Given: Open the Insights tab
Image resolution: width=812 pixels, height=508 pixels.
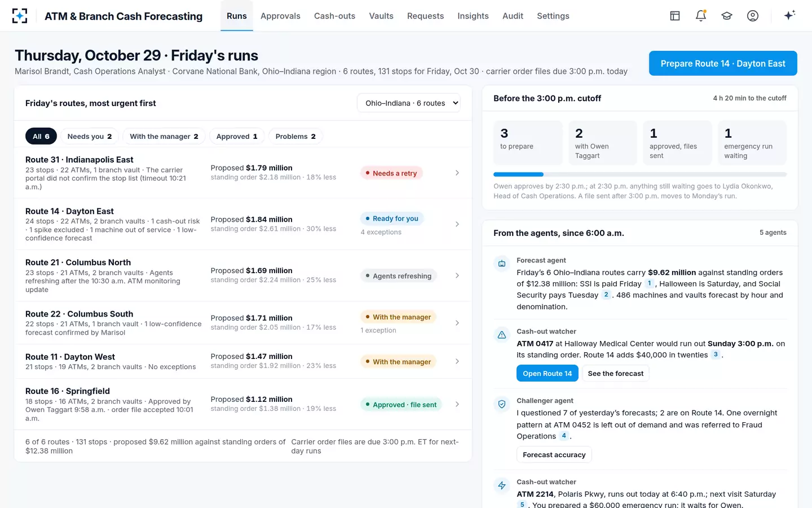Looking at the screenshot, I should coord(473,16).
